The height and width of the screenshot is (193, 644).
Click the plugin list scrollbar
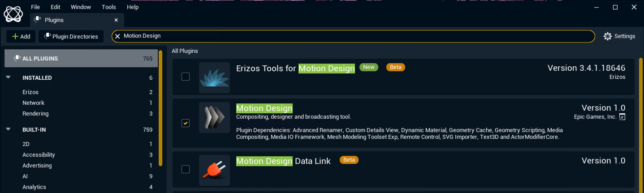coord(640,125)
